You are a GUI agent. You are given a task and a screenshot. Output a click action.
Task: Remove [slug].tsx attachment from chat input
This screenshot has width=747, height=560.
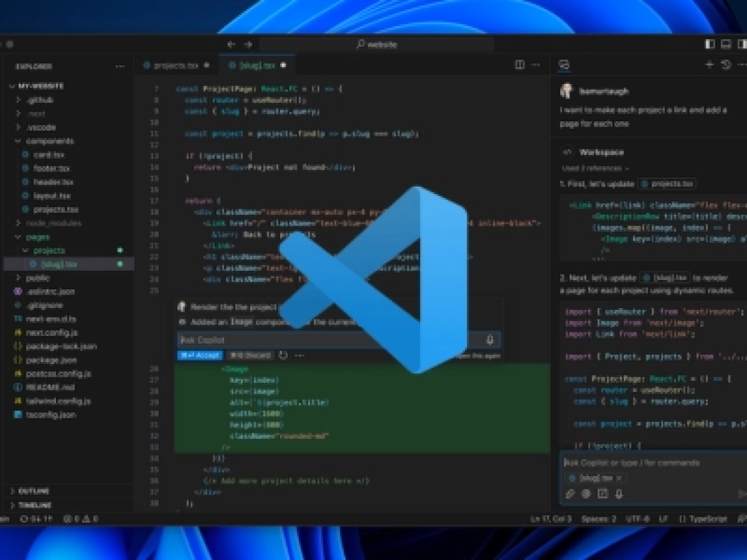pyautogui.click(x=620, y=478)
